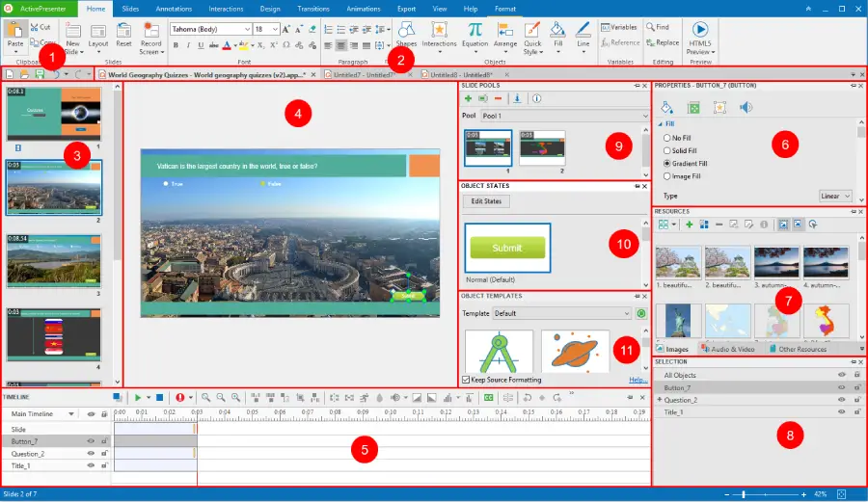Toggle visibility of Question_2 in Timeline

click(x=91, y=454)
